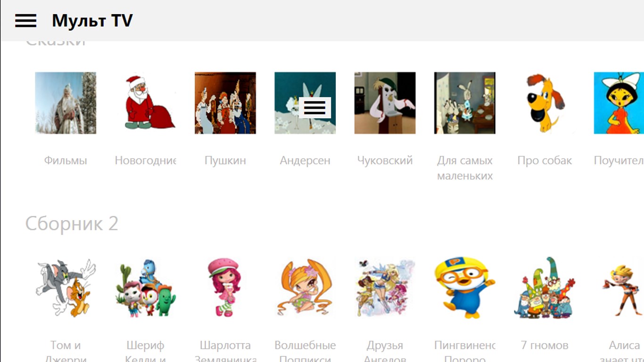Viewport: 644px width, 362px height.
Task: Click the Андерсен label
Action: [x=305, y=160]
